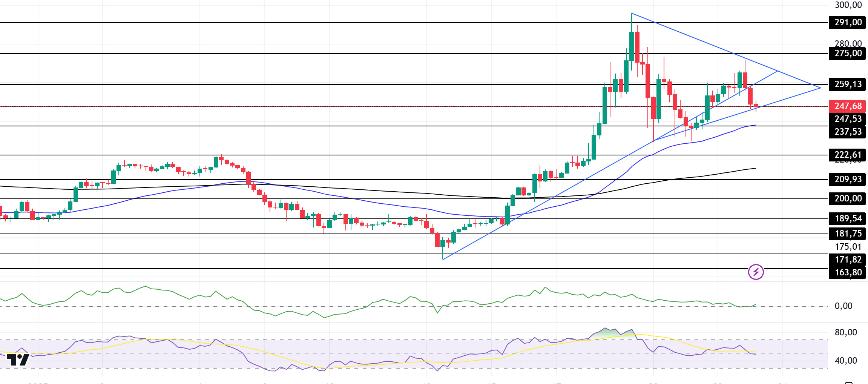This screenshot has height=384, width=868.
Task: Select the 247,53 price level label
Action: coord(847,119)
